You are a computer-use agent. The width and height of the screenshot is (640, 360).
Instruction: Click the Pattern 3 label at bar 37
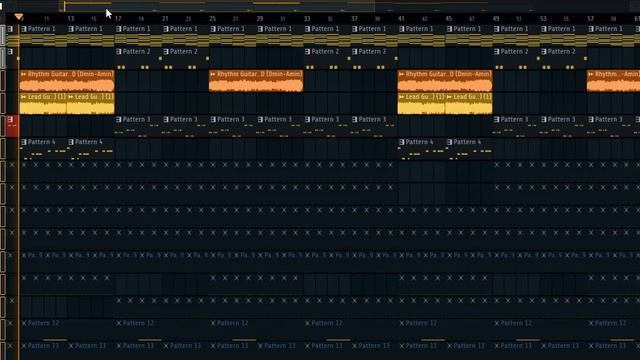[373, 120]
